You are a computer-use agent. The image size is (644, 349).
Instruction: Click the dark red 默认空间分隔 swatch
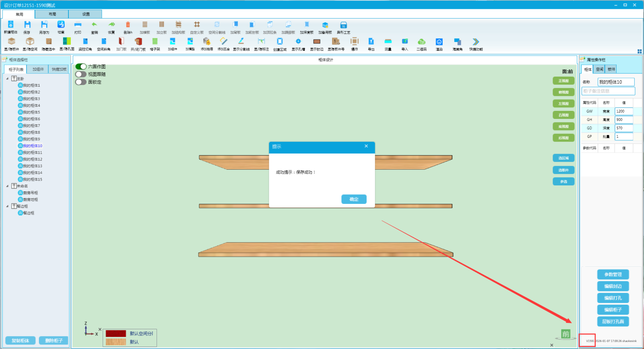click(x=116, y=334)
